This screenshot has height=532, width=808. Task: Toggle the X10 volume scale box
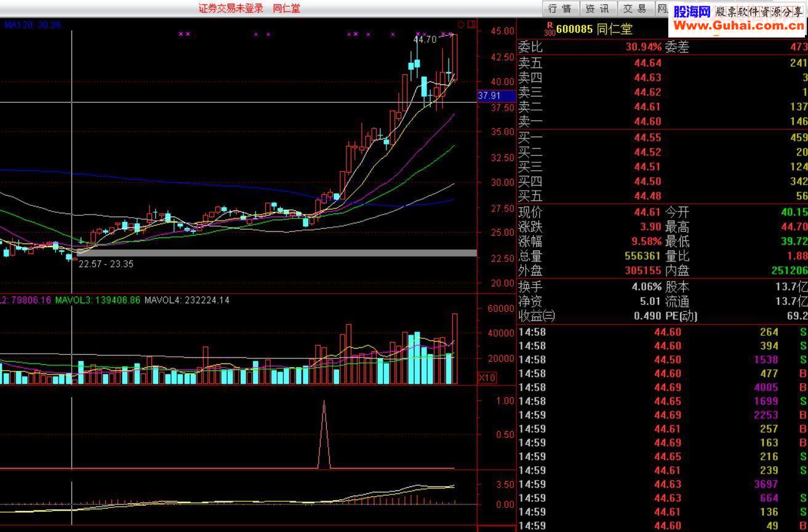[487, 378]
